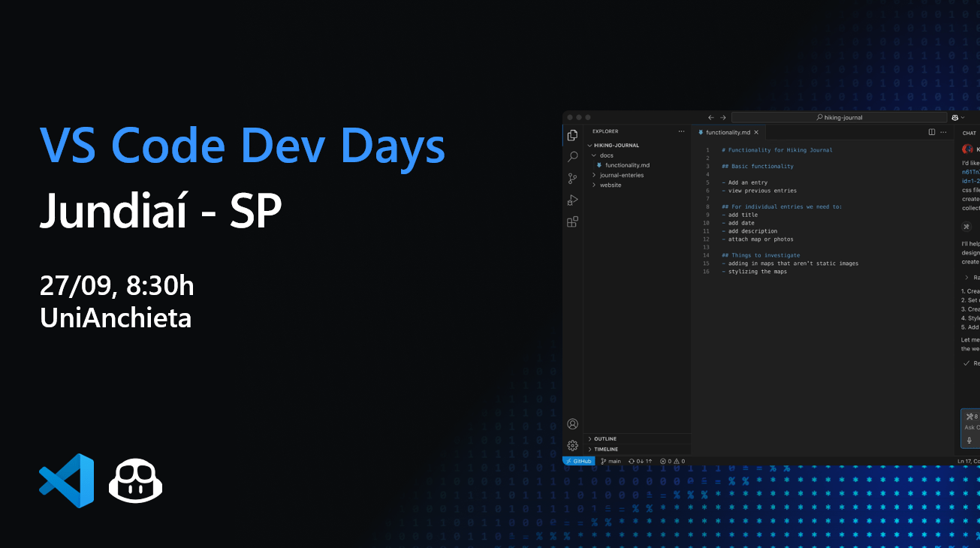Open the Explorer view in activity bar
The width and height of the screenshot is (980, 548).
click(573, 135)
